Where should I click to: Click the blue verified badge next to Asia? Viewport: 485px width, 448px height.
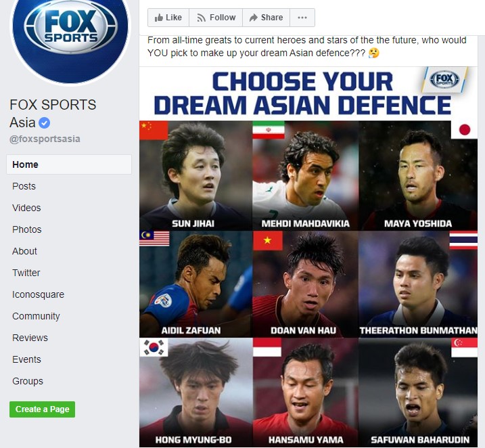tap(44, 123)
